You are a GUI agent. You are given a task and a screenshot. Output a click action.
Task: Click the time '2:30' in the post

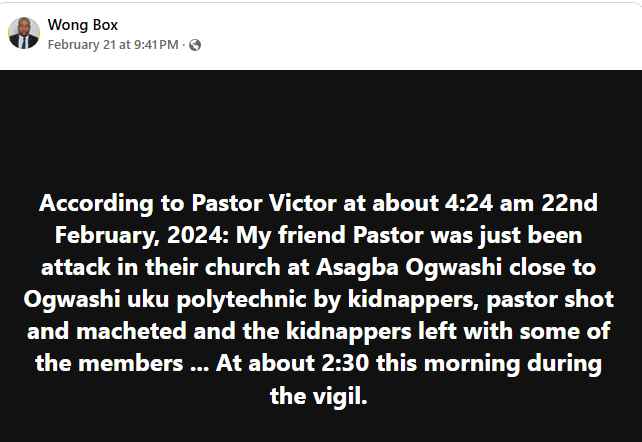click(x=345, y=363)
